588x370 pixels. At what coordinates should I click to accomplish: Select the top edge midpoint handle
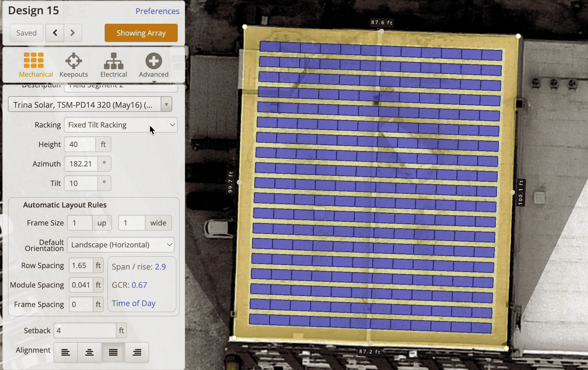[382, 31]
